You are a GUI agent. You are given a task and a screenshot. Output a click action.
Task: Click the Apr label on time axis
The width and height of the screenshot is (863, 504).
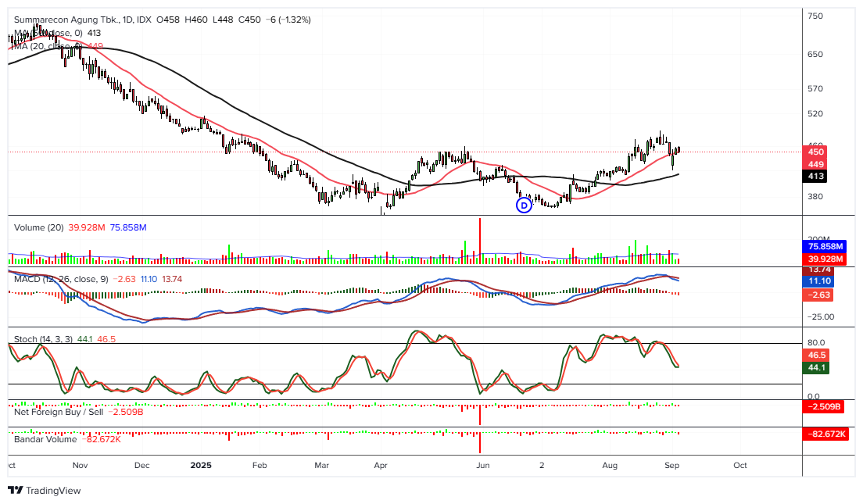pyautogui.click(x=381, y=465)
